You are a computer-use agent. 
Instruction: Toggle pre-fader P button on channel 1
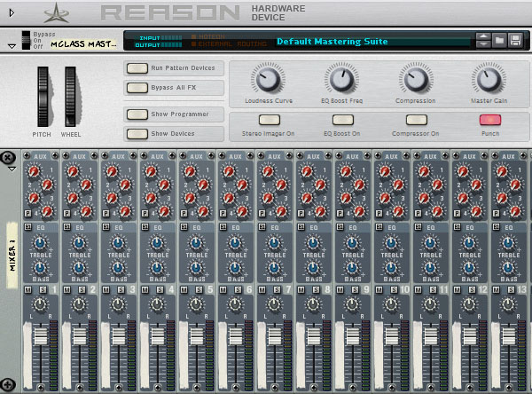coord(28,213)
